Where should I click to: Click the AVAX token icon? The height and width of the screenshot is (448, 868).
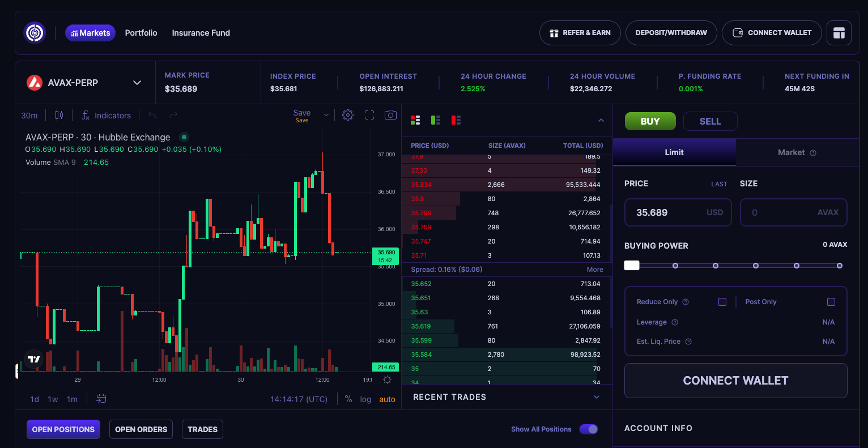35,83
